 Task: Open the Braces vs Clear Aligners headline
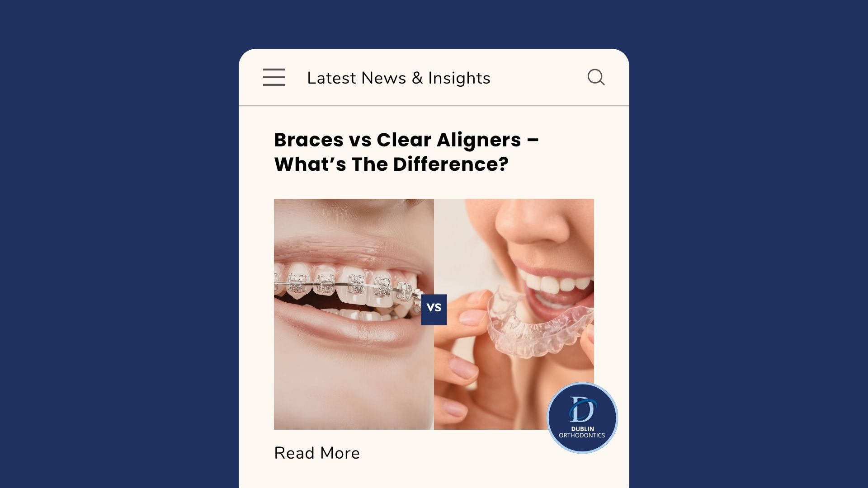pos(406,152)
